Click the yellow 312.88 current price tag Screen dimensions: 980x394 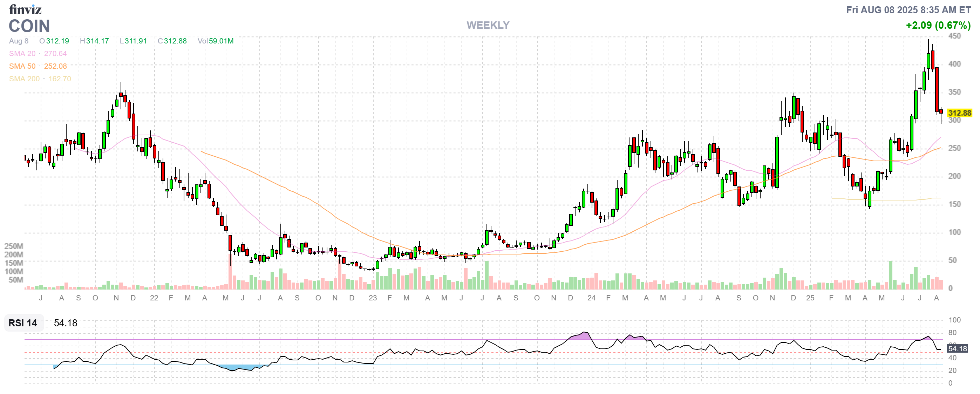click(959, 113)
